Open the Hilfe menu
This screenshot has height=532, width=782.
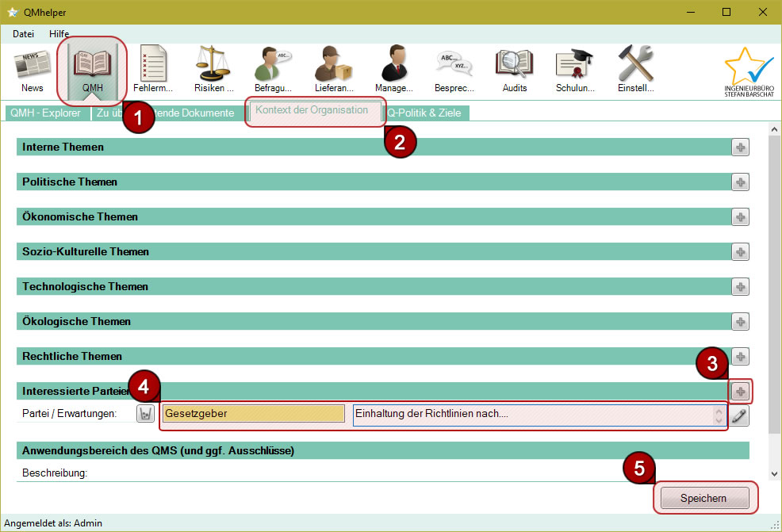(x=59, y=33)
